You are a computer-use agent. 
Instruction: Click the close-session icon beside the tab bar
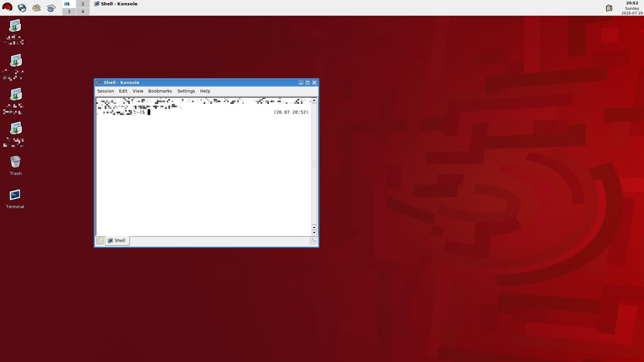(313, 241)
